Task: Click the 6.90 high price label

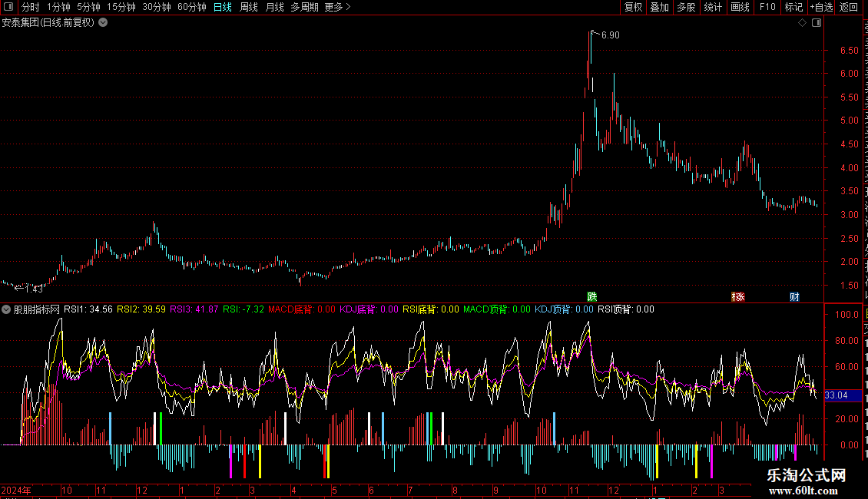Action: pos(611,35)
